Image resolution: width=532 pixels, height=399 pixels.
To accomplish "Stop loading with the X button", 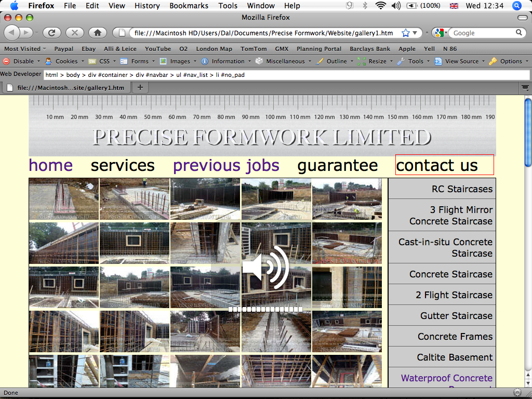I will [75, 33].
